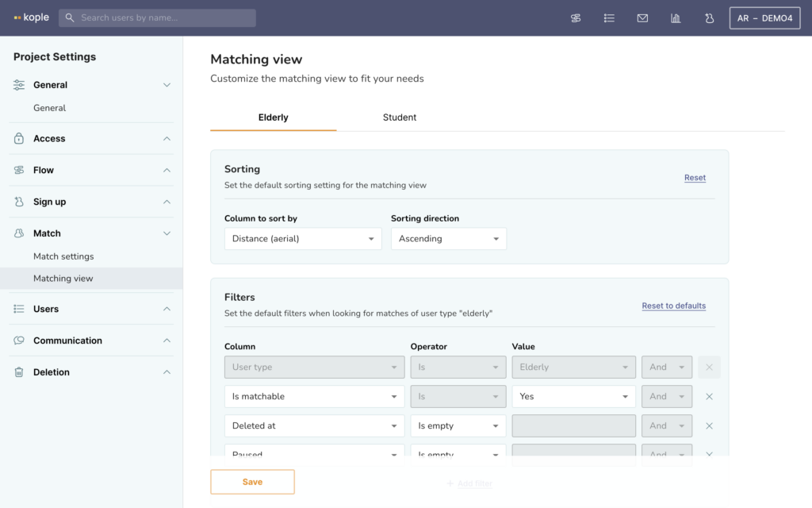Click the Users list icon in sidebar
812x508 pixels.
click(19, 309)
